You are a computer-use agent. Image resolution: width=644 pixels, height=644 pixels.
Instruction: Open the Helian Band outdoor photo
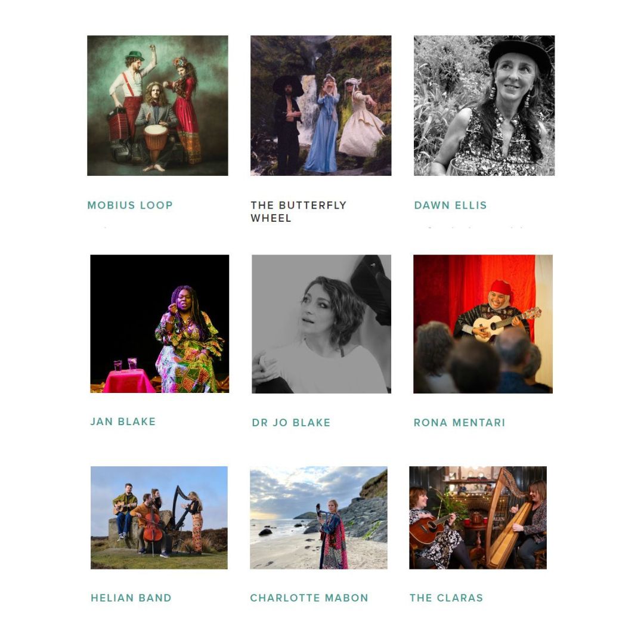pyautogui.click(x=159, y=518)
